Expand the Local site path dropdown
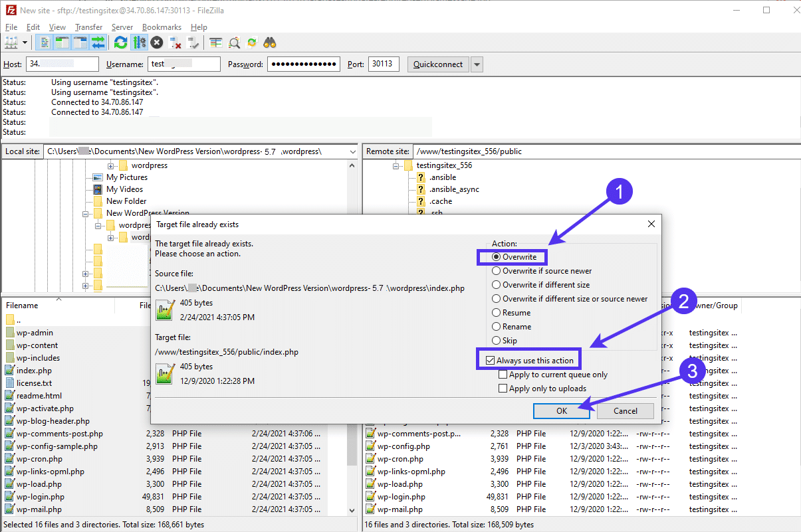This screenshot has width=801, height=532. coord(352,151)
